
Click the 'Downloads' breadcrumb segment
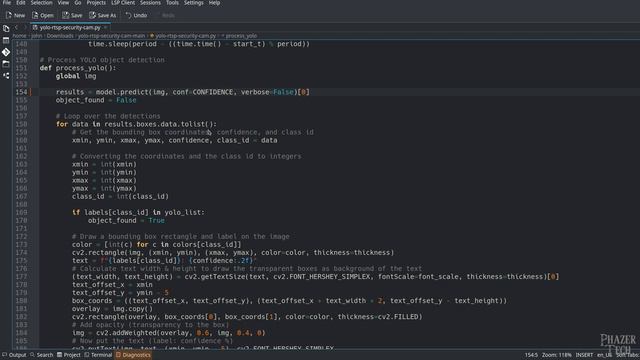(60, 36)
